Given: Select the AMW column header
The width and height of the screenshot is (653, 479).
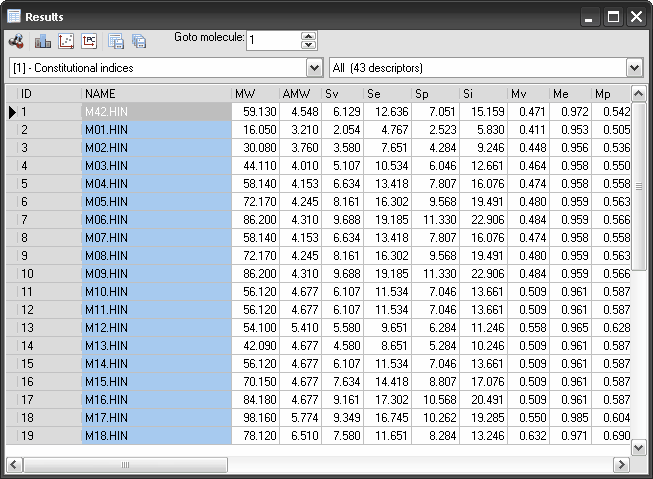Looking at the screenshot, I should click(300, 93).
